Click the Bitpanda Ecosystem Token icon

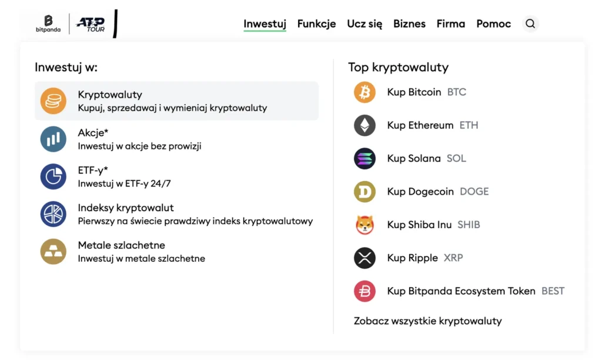click(x=364, y=291)
